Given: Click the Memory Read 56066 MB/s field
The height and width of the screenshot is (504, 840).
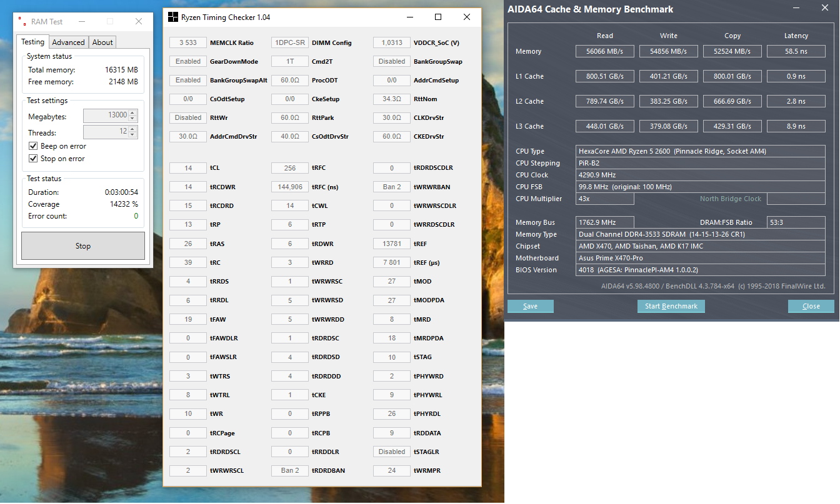Looking at the screenshot, I should tap(605, 51).
